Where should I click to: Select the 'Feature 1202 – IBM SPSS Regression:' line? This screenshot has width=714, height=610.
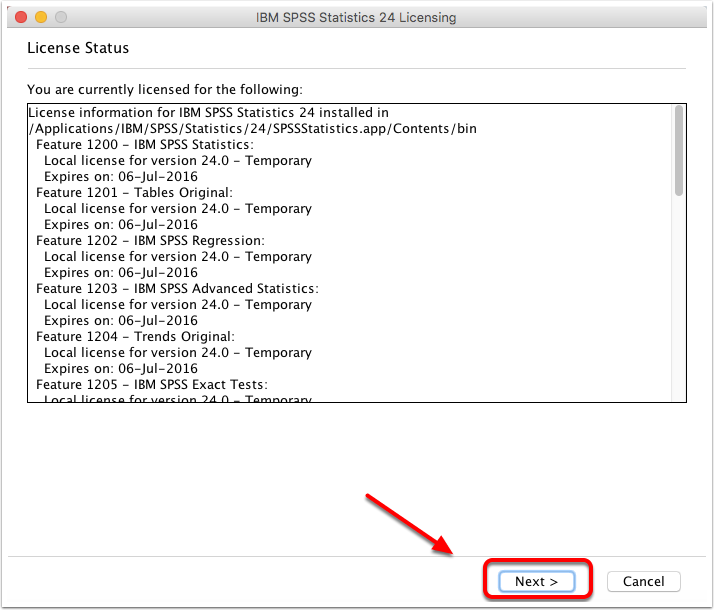[150, 240]
